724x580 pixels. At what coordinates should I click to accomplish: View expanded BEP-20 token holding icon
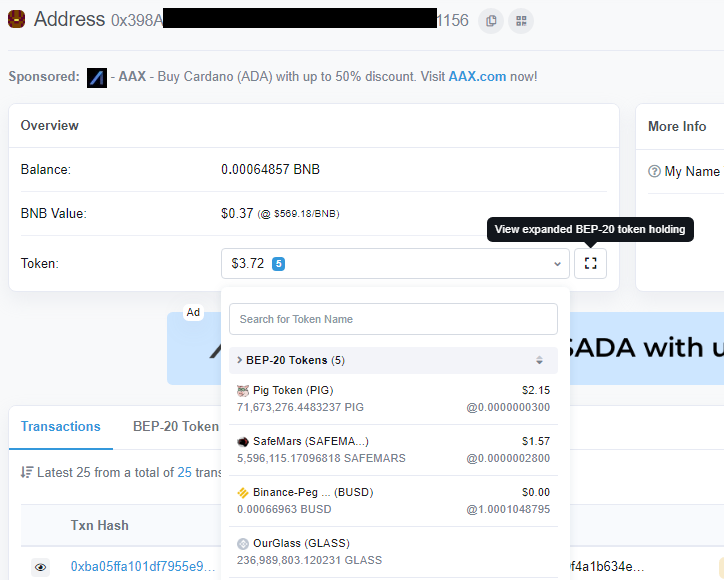tap(590, 263)
